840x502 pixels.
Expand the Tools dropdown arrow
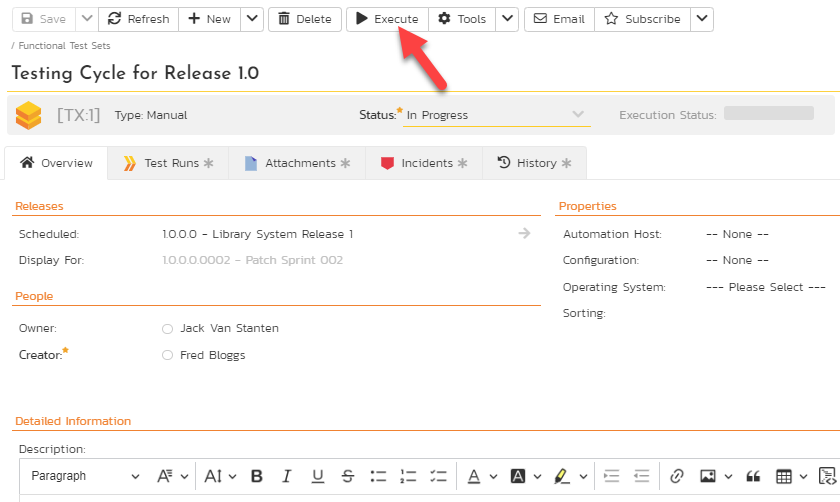[x=507, y=19]
